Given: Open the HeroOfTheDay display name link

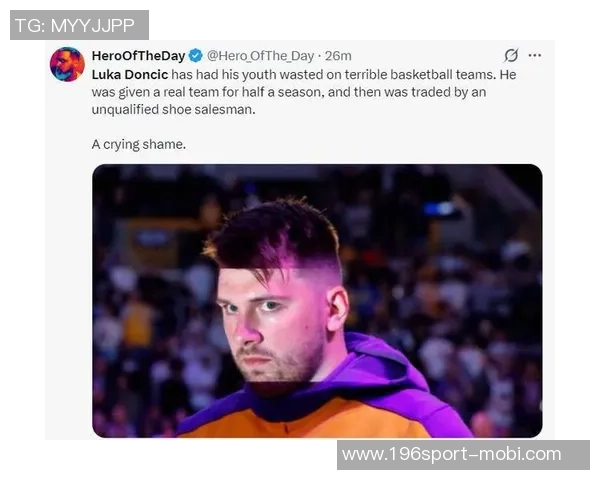Looking at the screenshot, I should (x=138, y=56).
